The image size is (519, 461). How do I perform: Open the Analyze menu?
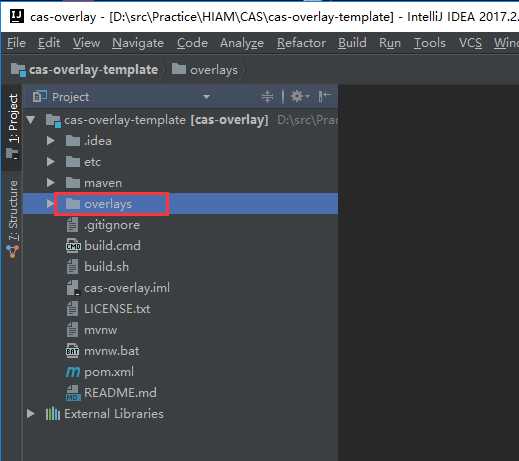pos(242,43)
